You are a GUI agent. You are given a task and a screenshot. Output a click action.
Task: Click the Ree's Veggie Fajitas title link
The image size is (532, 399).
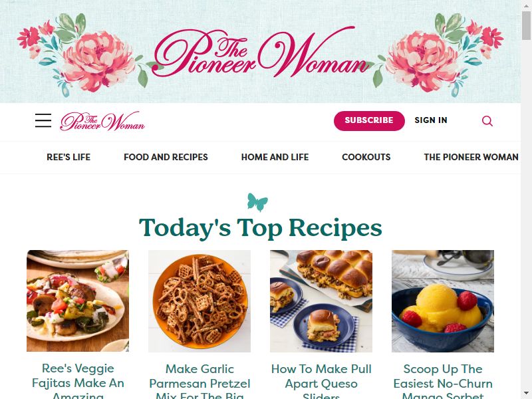[x=78, y=380]
